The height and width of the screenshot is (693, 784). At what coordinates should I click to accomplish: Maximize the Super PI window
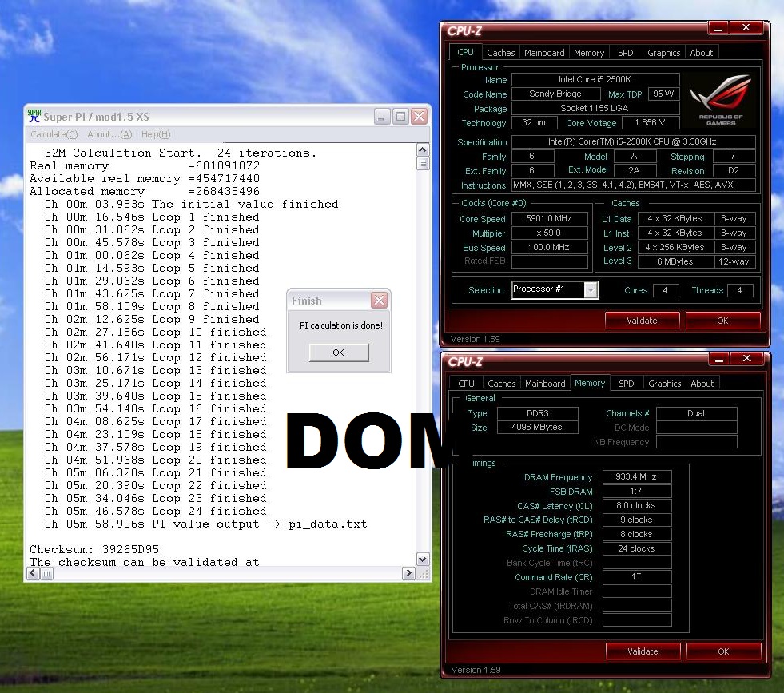point(401,116)
